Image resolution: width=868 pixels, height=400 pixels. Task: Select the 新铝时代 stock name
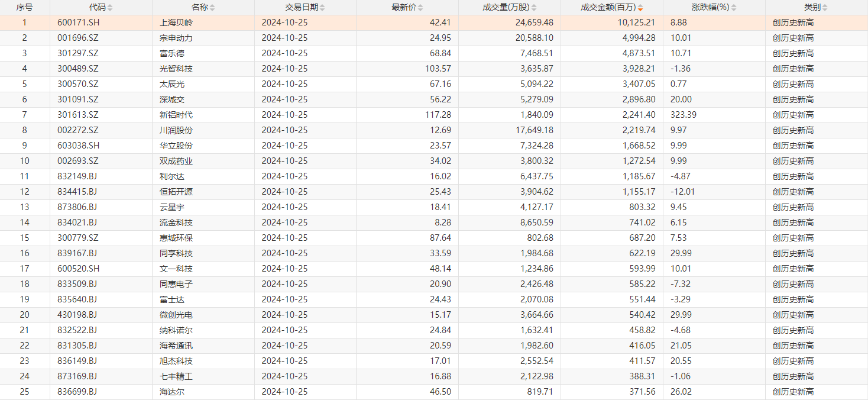coord(176,115)
